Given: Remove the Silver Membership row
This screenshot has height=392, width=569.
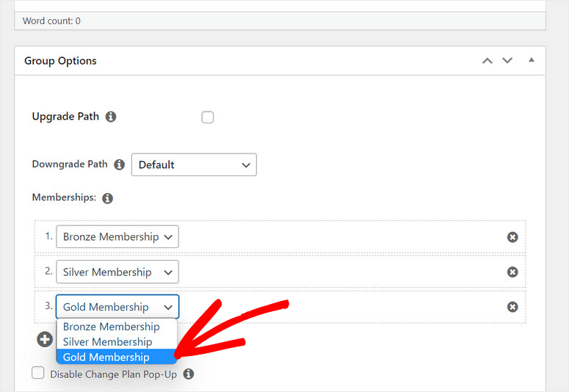Looking at the screenshot, I should pos(512,272).
